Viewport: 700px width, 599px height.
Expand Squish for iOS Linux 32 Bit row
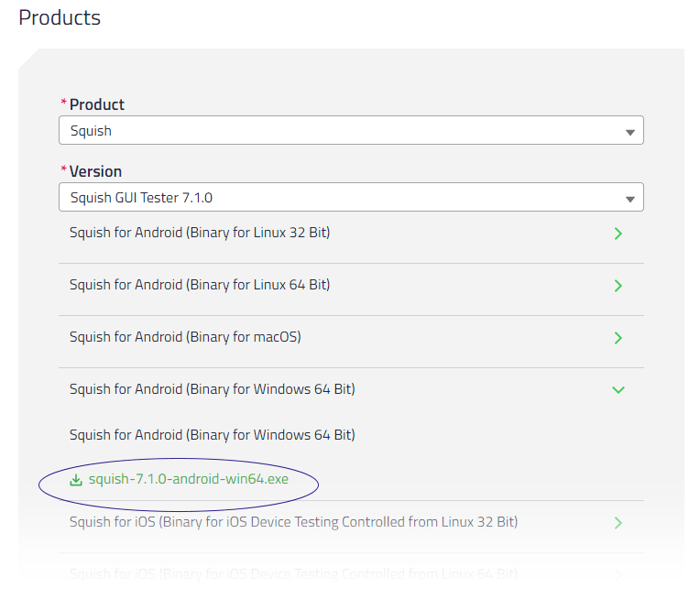[x=293, y=522]
